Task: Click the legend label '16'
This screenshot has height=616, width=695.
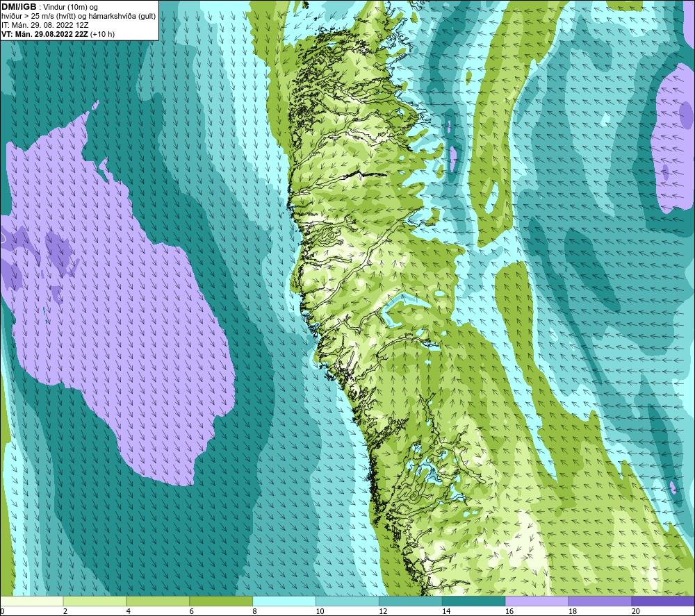Action: 509,611
